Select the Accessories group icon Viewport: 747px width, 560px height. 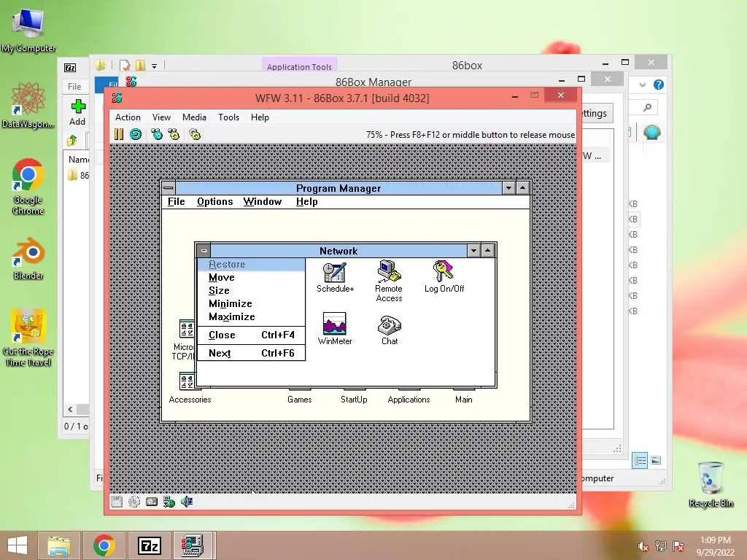point(190,388)
